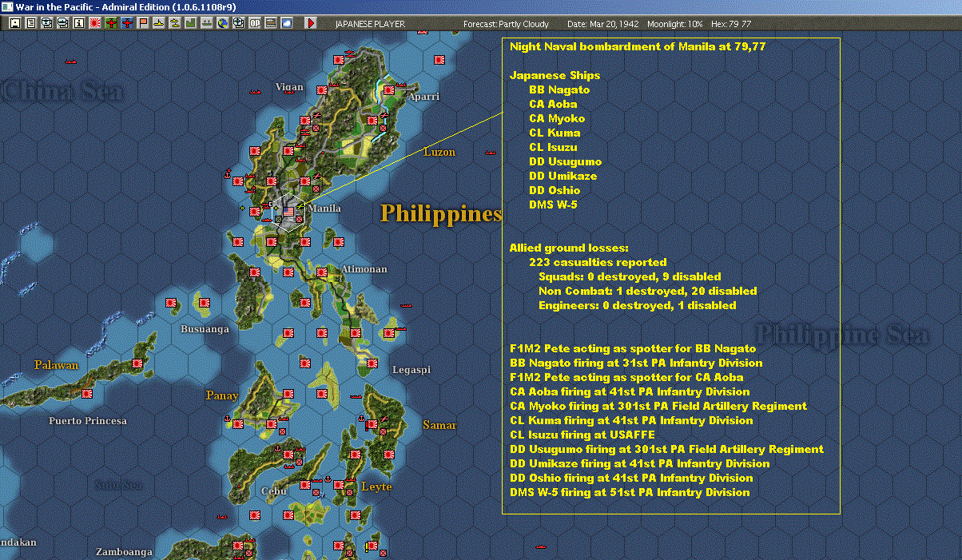The image size is (962, 560).
Task: Click the Hex: 79 77 status
Action: (x=731, y=24)
